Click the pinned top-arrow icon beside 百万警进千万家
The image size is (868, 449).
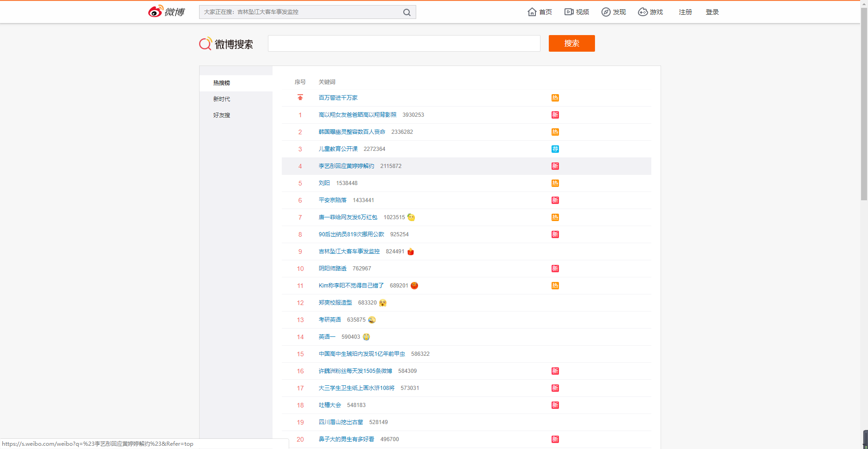[x=300, y=97]
